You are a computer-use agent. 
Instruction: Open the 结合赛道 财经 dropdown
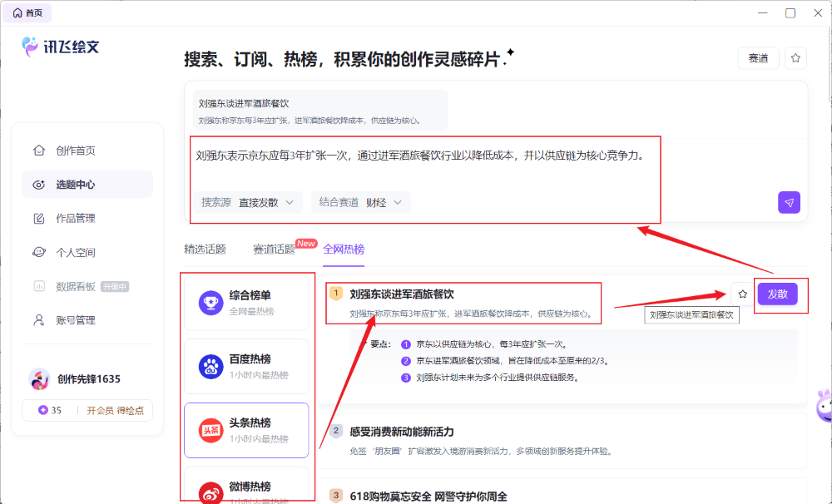point(361,202)
